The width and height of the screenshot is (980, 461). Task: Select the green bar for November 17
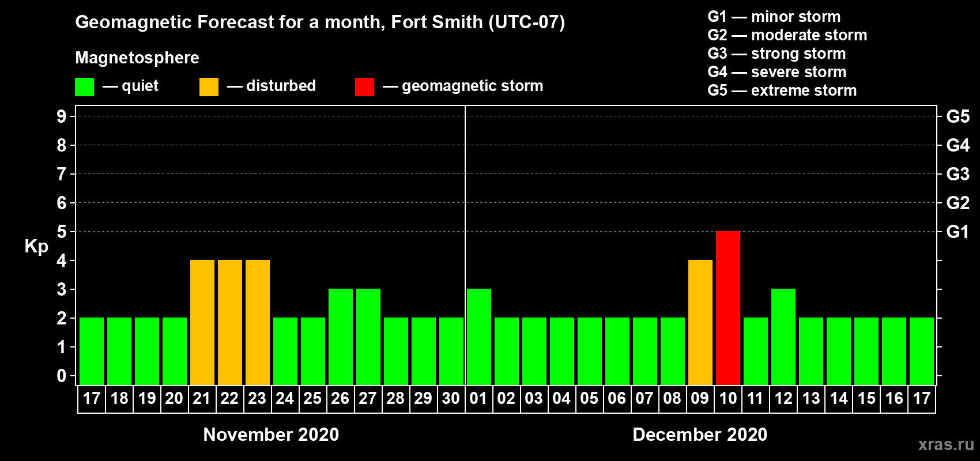pyautogui.click(x=92, y=351)
